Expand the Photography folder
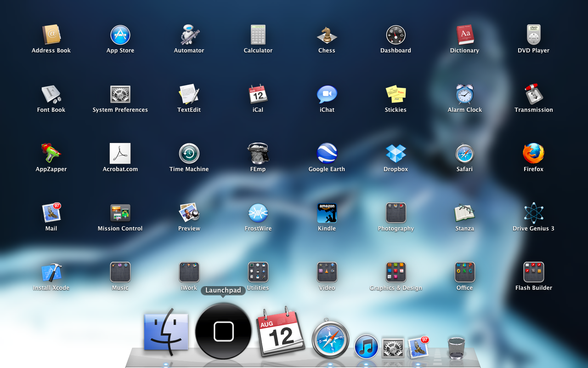This screenshot has height=368, width=588. (x=396, y=213)
